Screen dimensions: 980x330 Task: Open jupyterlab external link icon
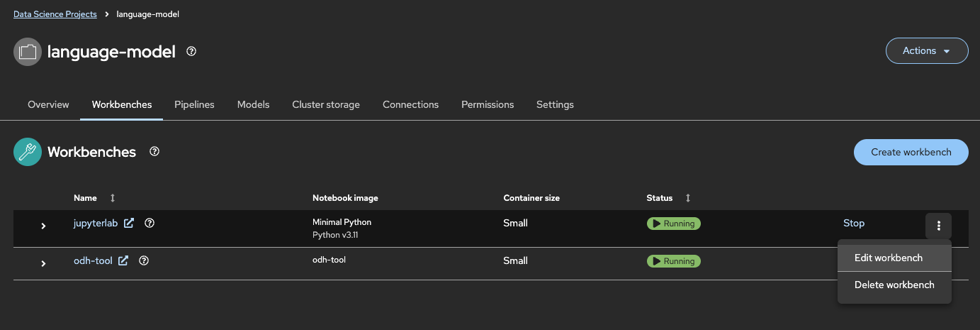pos(129,223)
